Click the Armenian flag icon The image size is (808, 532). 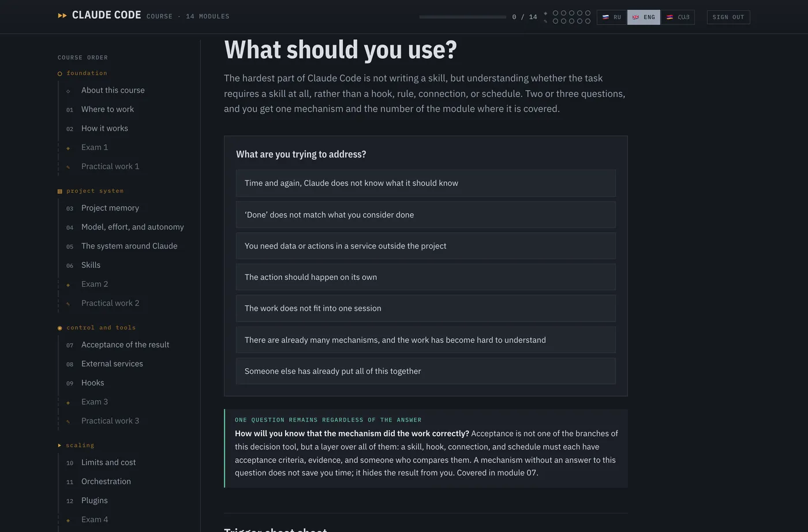tap(669, 17)
